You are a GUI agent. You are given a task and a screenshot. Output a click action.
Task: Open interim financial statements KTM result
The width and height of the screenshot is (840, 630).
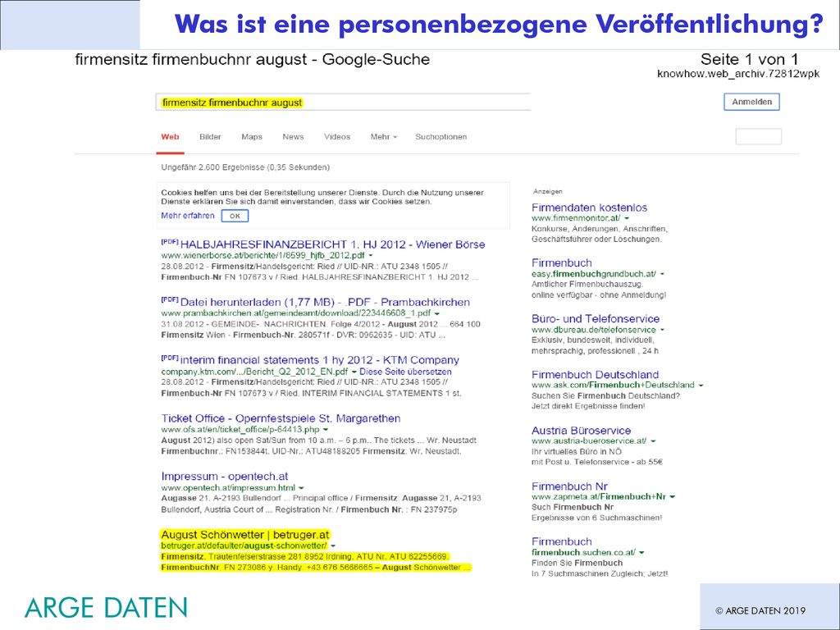[320, 360]
